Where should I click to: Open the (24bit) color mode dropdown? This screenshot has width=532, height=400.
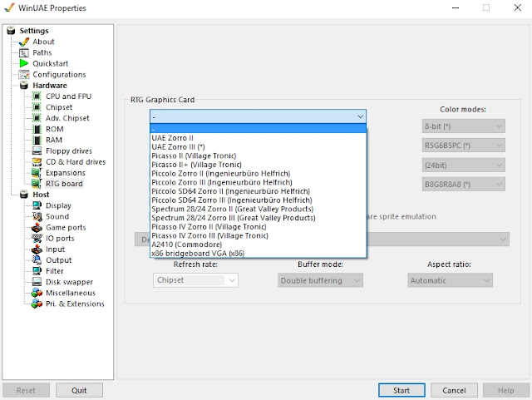(464, 165)
